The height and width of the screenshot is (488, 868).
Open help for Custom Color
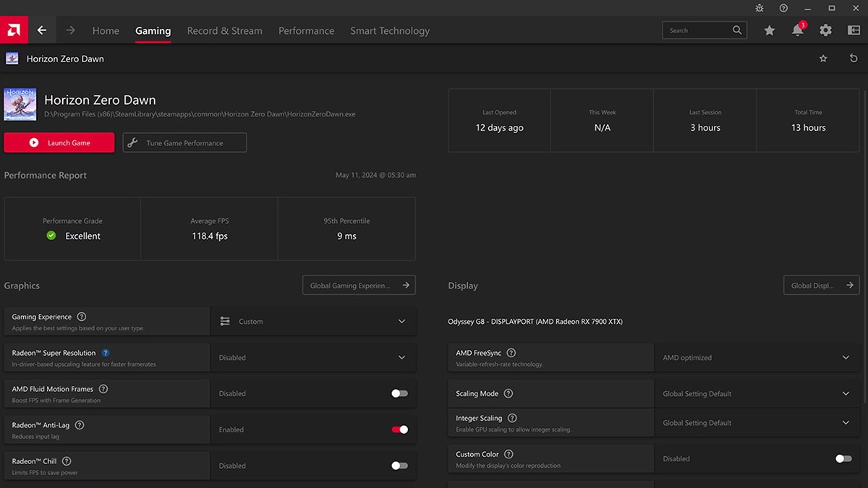coord(509,454)
